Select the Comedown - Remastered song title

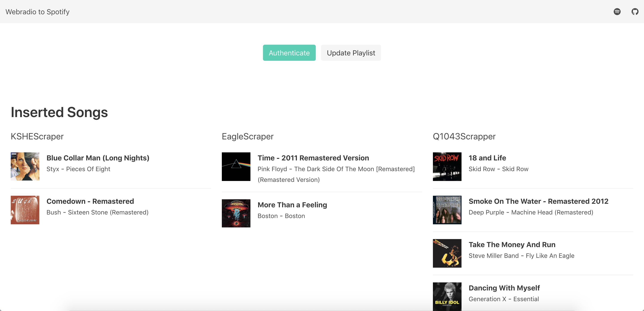tap(90, 201)
